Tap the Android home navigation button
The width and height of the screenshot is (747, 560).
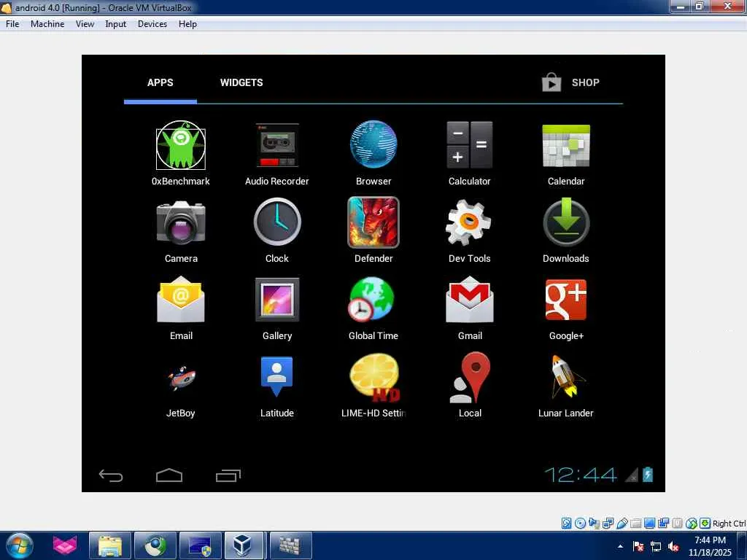[169, 475]
